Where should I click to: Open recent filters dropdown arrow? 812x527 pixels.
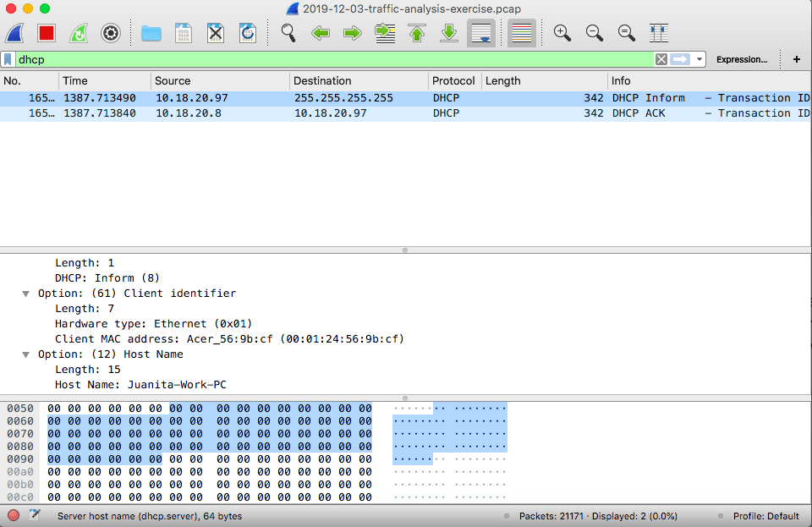[x=700, y=59]
